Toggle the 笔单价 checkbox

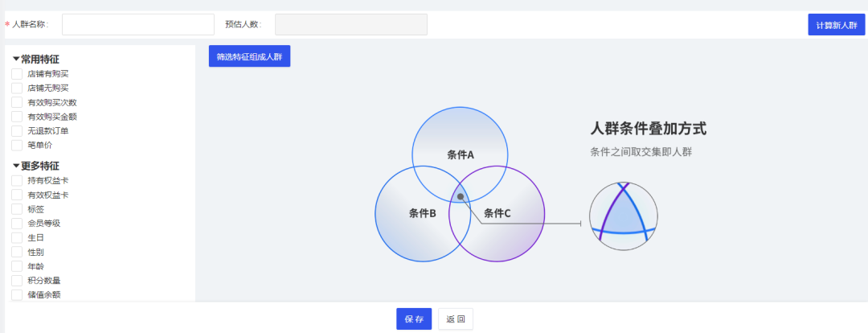pos(17,146)
